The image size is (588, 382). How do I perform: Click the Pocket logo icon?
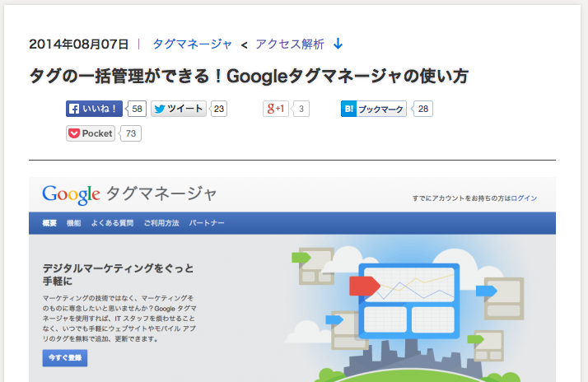[74, 133]
